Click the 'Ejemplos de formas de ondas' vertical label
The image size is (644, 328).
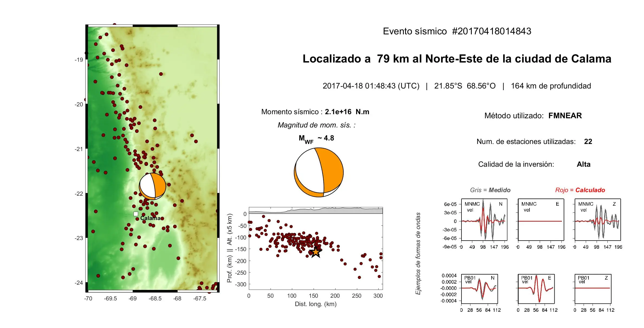(418, 254)
